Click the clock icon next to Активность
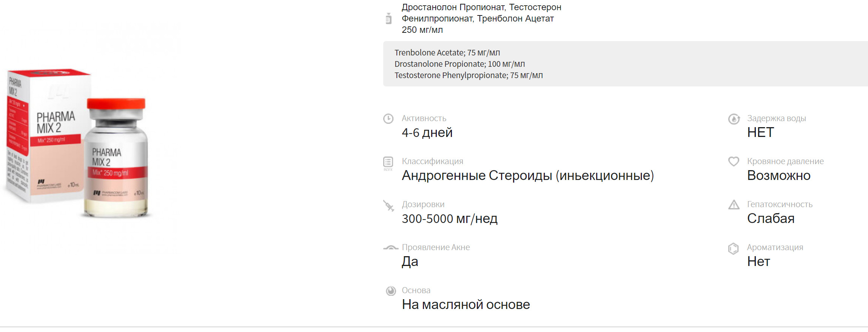 [388, 119]
